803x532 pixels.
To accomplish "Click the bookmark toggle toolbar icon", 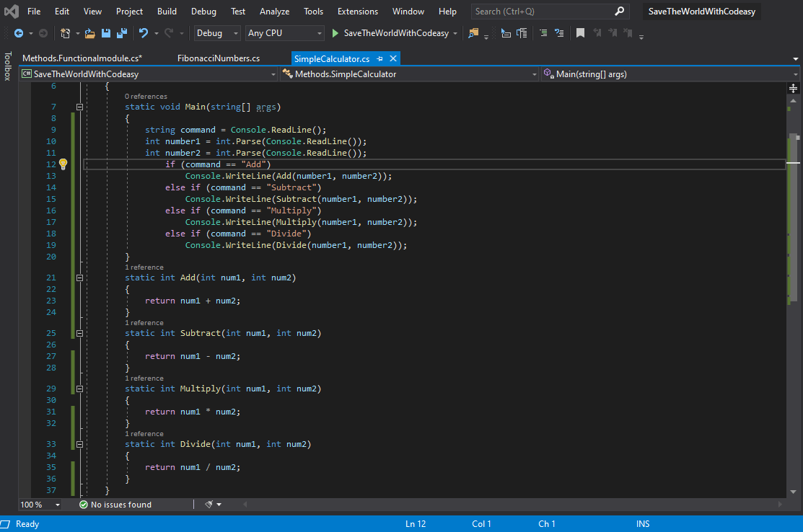I will pyautogui.click(x=580, y=33).
